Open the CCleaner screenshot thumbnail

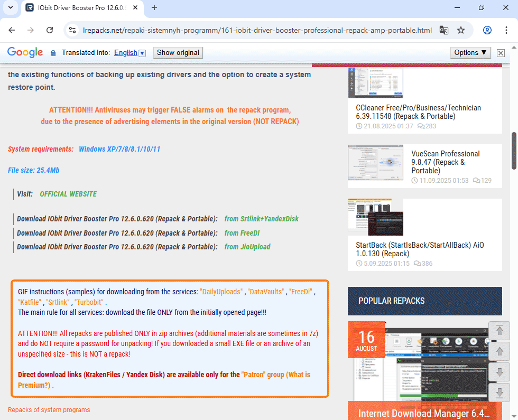point(376,82)
